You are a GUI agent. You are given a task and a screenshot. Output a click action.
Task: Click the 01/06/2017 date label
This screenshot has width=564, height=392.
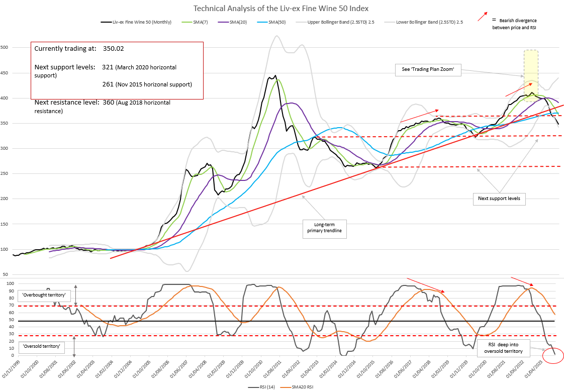click(x=402, y=368)
